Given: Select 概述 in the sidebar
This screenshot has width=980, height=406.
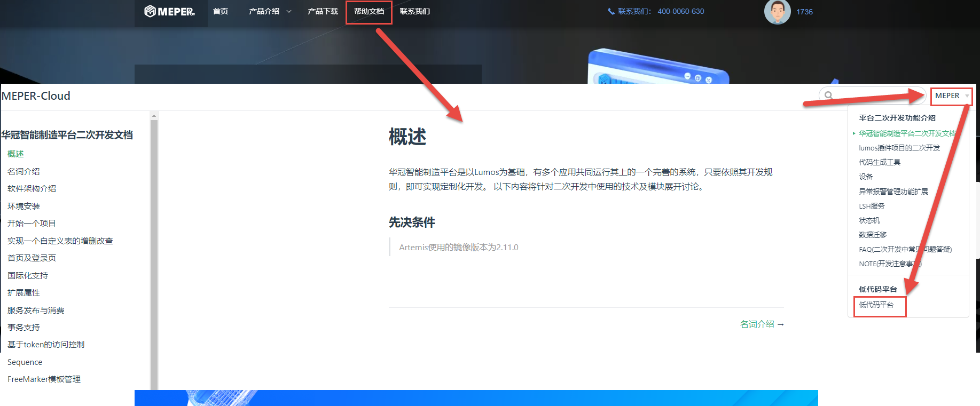Looking at the screenshot, I should tap(15, 154).
